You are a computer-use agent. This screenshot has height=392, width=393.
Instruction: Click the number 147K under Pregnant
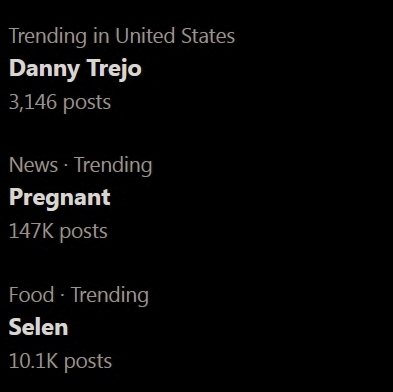point(31,231)
